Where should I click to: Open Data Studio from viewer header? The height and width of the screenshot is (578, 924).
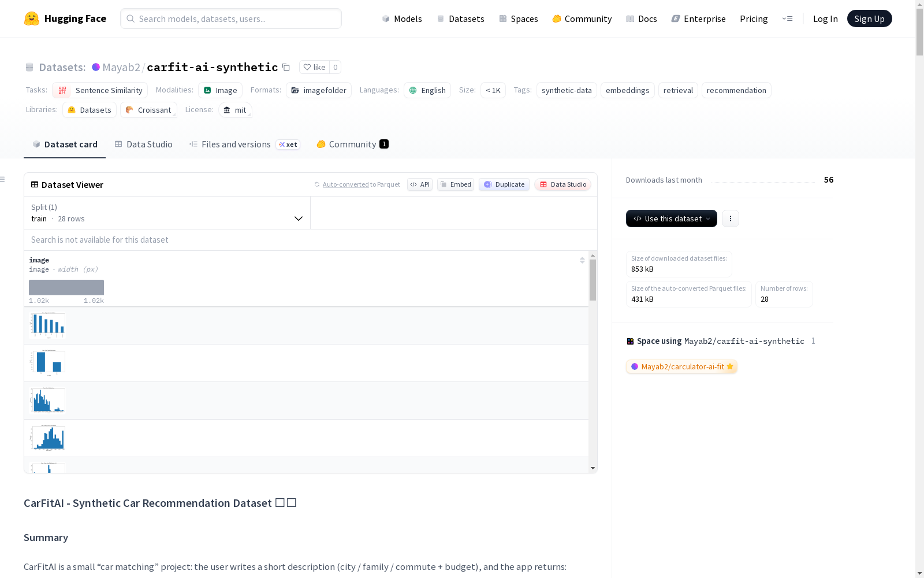click(x=563, y=184)
